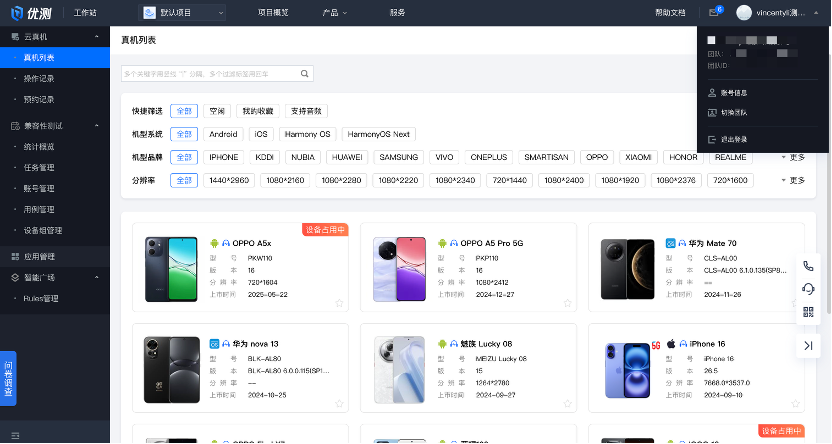Viewport: 832px width, 444px height.
Task: Favorite the OPPO A5 Pro 5G star
Action: pos(567,303)
